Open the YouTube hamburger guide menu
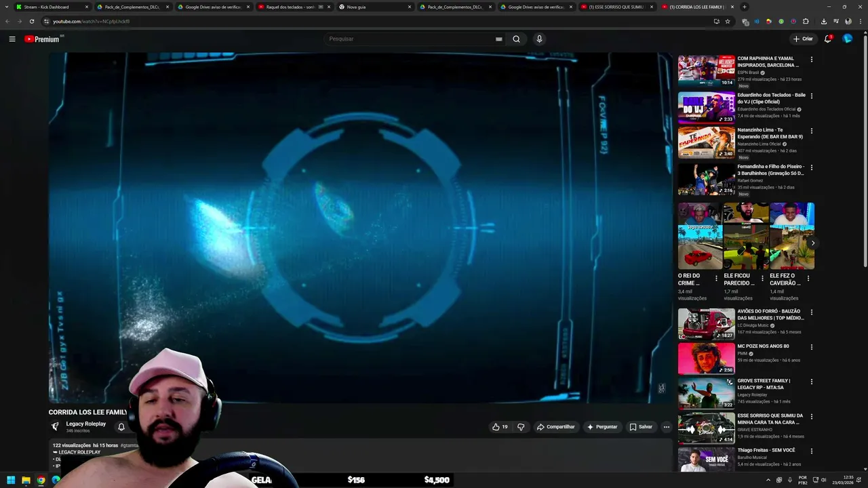Viewport: 868px width, 488px height. click(x=12, y=39)
